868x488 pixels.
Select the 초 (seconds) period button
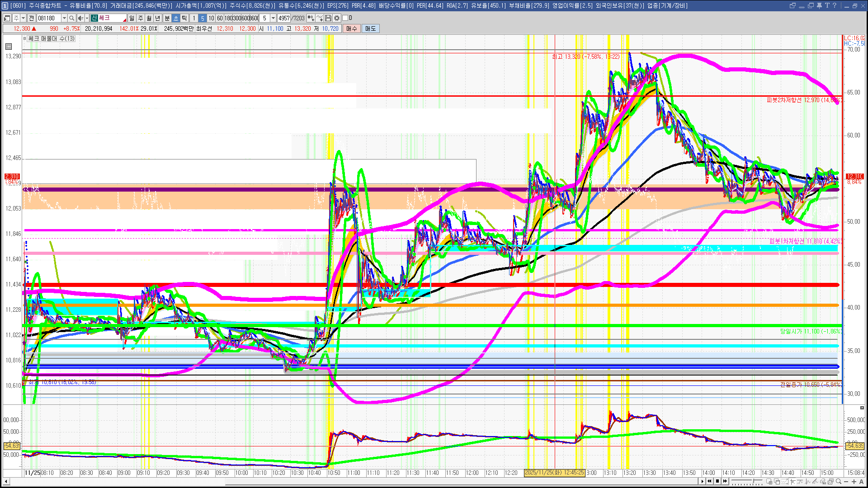coord(176,18)
